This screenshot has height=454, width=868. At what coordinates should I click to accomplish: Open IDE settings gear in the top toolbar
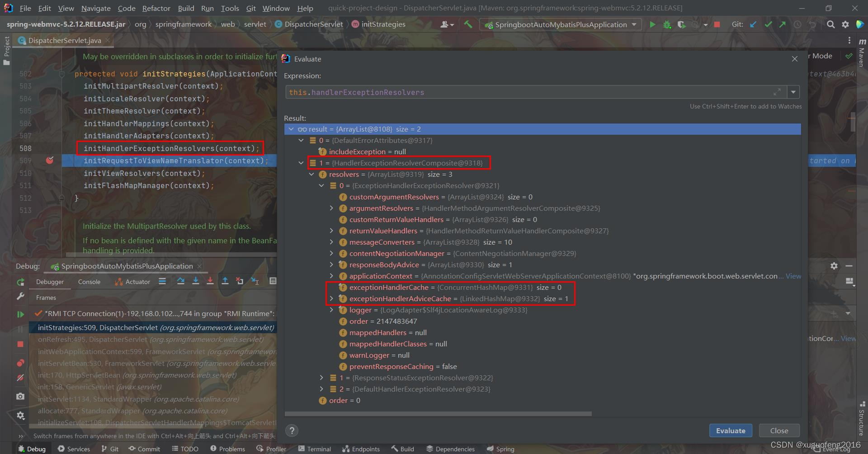point(845,24)
